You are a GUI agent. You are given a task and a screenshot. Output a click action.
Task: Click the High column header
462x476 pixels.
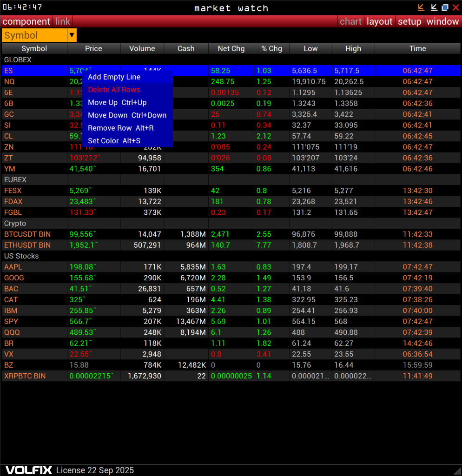(353, 48)
